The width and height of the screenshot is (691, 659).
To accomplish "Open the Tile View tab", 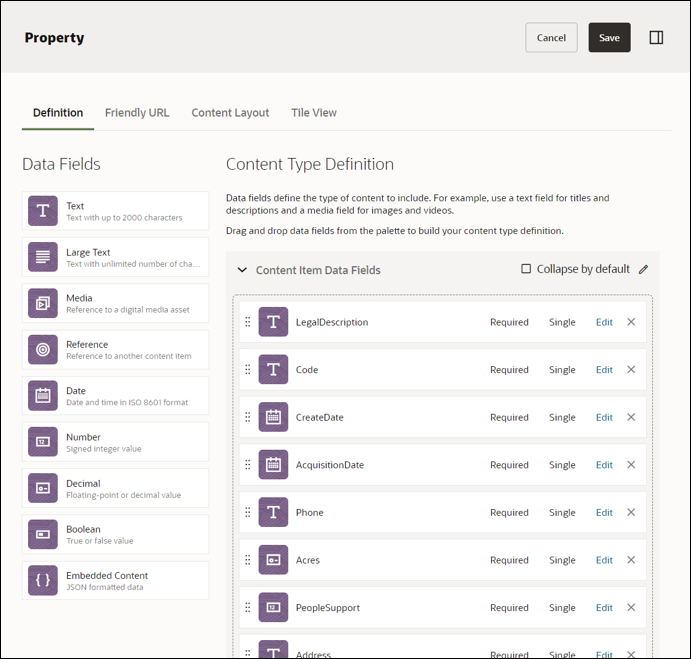I will [314, 113].
